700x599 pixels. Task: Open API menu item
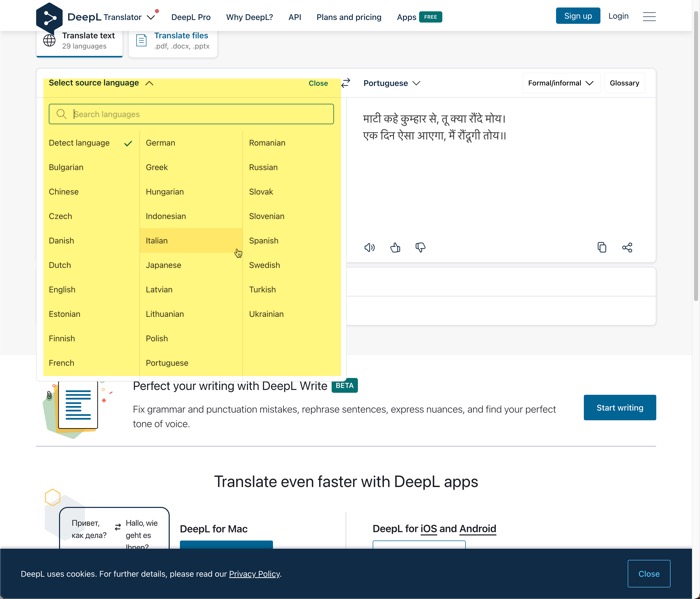(x=295, y=17)
